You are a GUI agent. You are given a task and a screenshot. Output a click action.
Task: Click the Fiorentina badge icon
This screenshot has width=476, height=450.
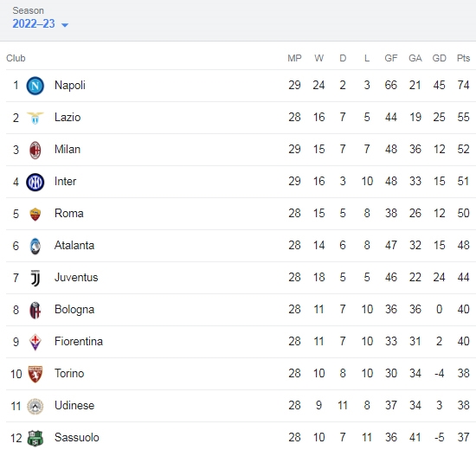pos(35,342)
